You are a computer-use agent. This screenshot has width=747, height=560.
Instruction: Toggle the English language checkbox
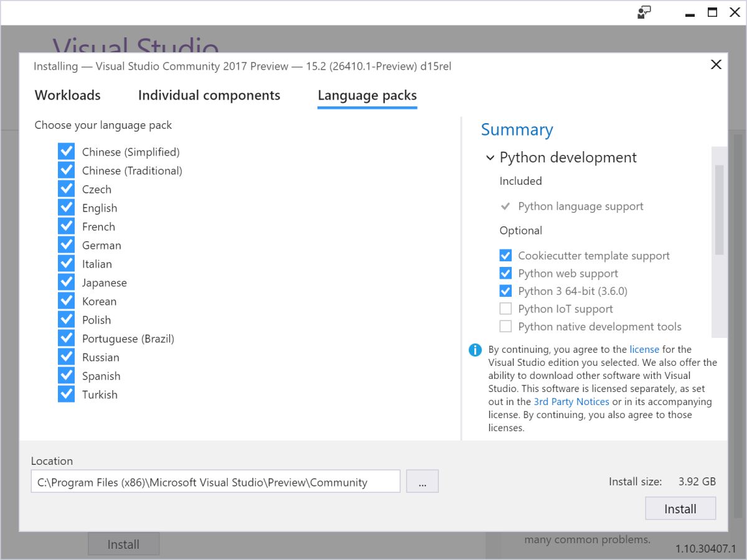coord(66,208)
